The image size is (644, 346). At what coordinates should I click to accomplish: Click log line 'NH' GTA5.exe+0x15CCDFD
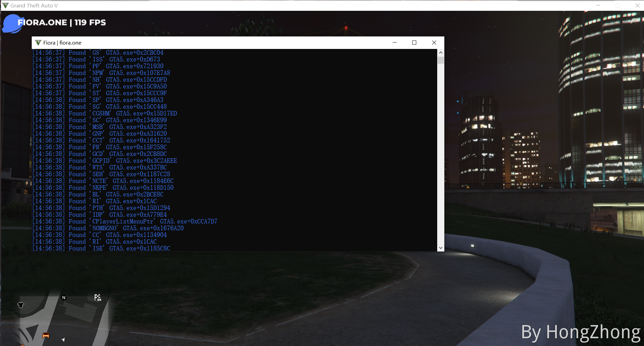click(100, 80)
